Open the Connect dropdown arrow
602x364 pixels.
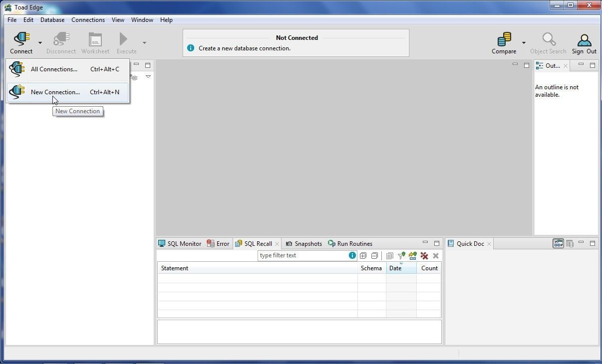point(40,43)
